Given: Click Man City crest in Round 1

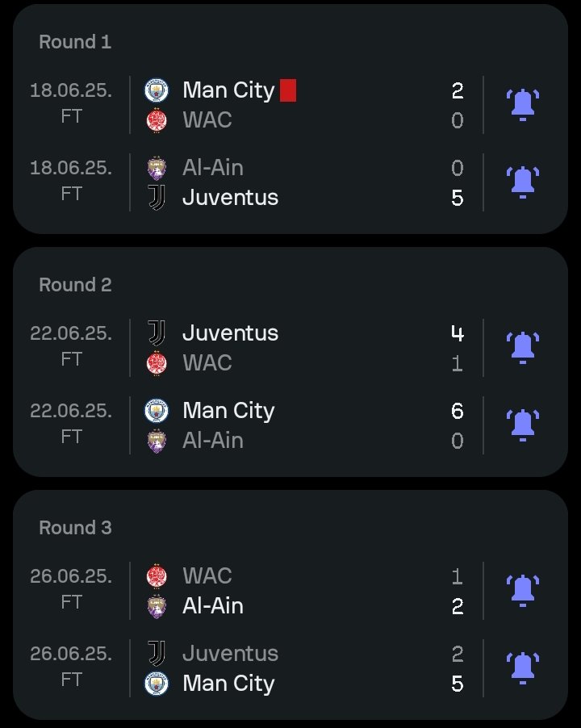Looking at the screenshot, I should tap(157, 90).
